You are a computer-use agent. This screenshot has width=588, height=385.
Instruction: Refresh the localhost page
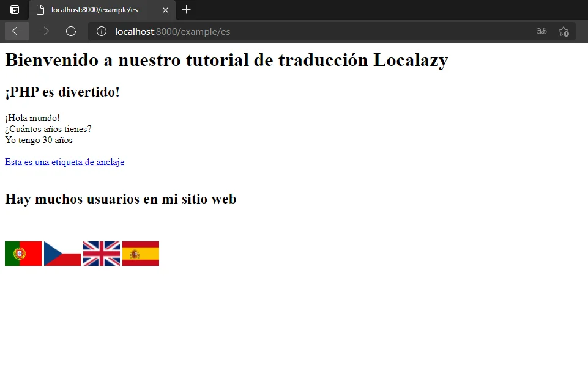tap(71, 31)
